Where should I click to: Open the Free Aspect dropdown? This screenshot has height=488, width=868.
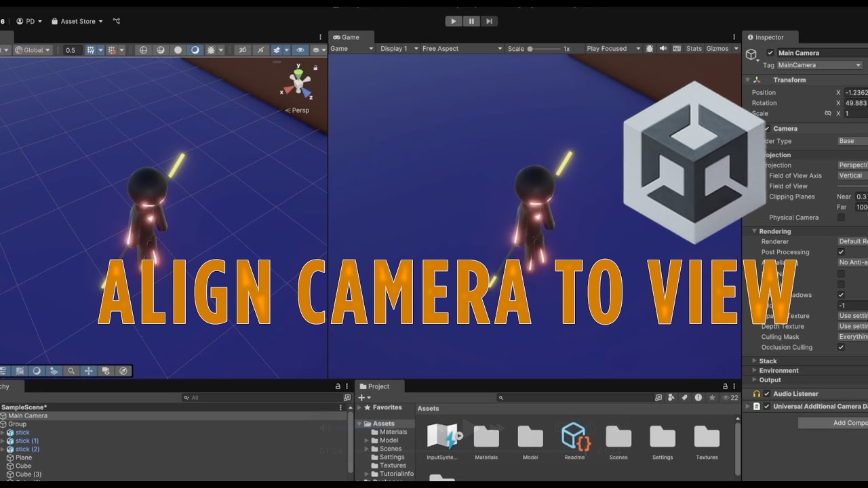[462, 49]
